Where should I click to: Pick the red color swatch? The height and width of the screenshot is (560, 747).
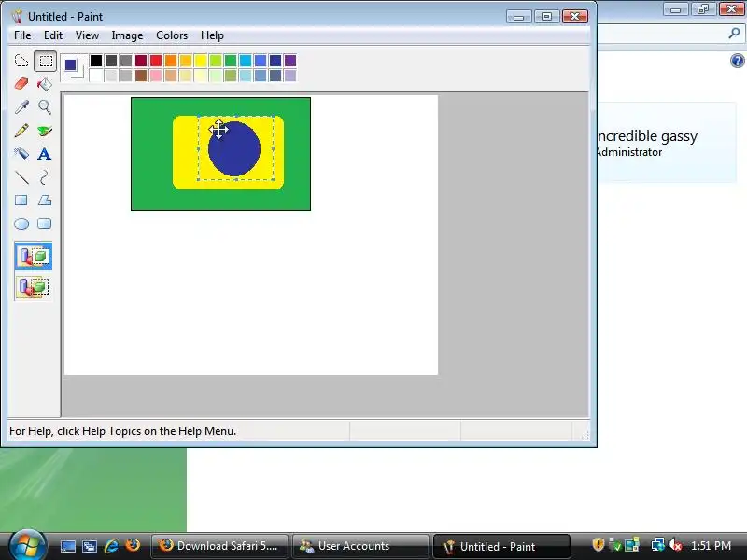point(156,61)
